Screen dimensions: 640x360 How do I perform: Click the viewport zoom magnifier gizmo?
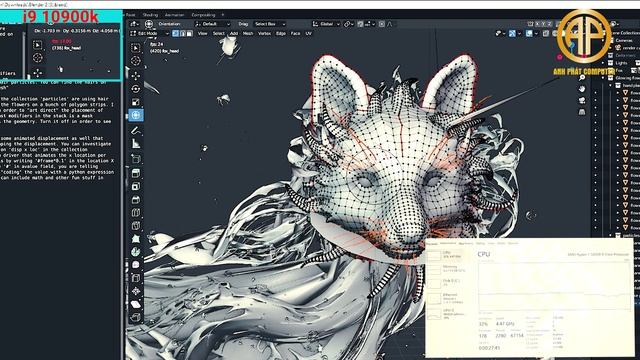(582, 78)
